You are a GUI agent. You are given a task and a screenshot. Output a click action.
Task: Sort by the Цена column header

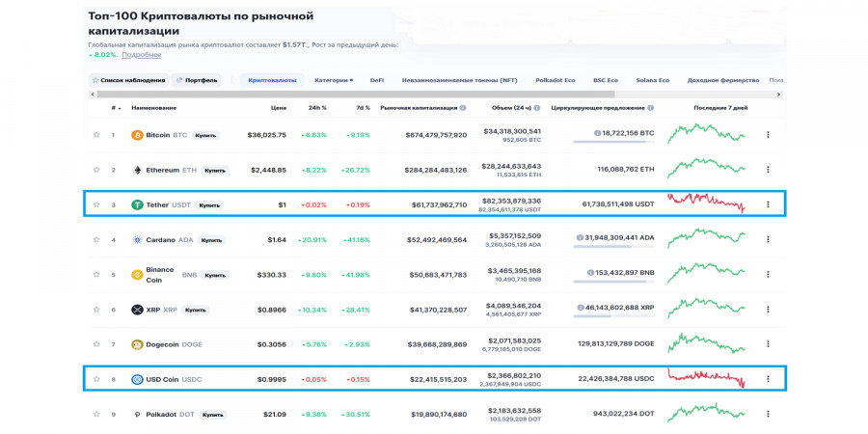pos(279,108)
